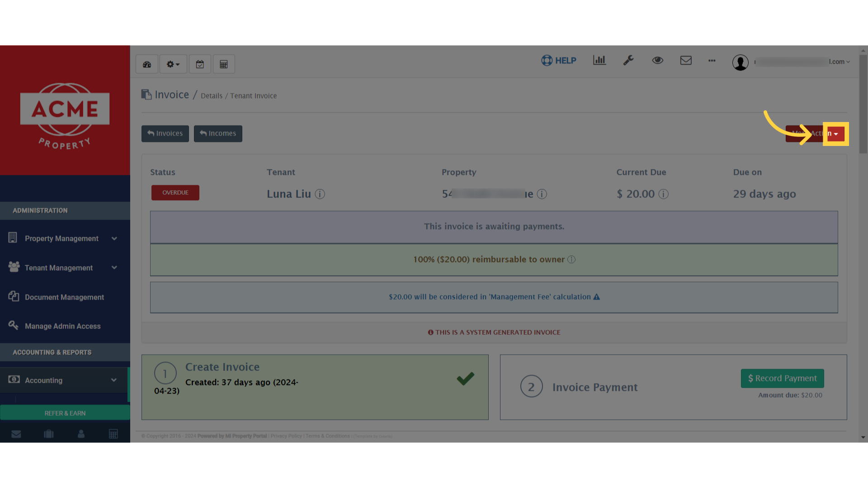The width and height of the screenshot is (868, 488).
Task: Open the info tooltip beside Current Due amount
Action: pyautogui.click(x=664, y=194)
